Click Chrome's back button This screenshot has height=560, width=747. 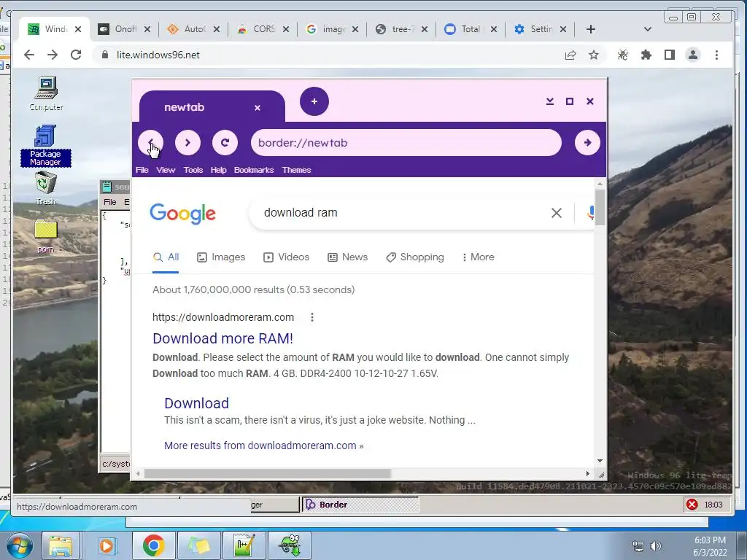[29, 55]
